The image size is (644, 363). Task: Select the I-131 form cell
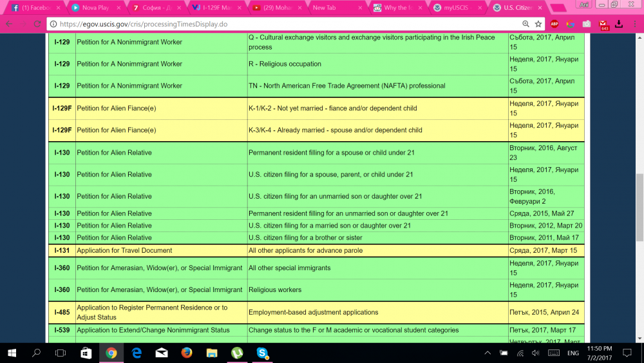62,250
